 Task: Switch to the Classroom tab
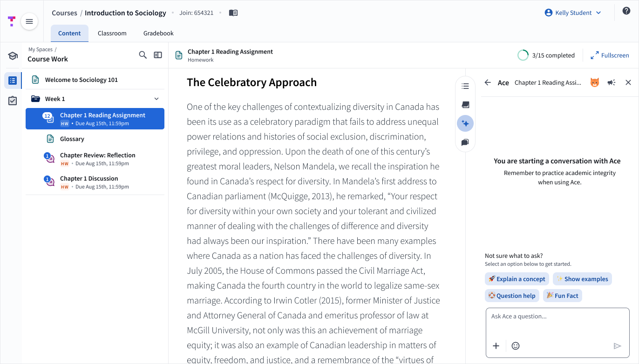(112, 34)
